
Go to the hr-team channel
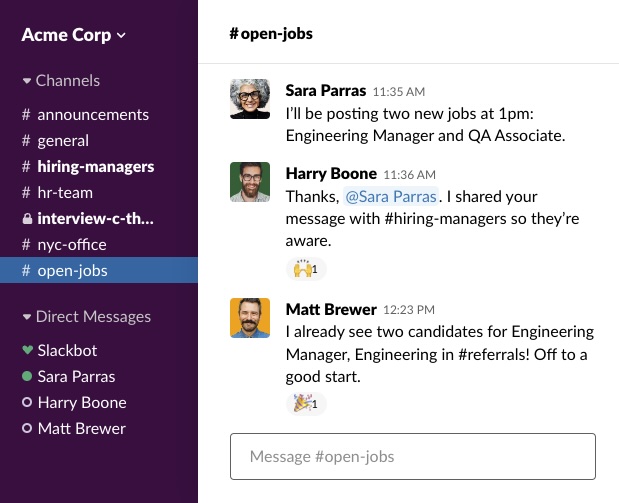click(x=64, y=193)
